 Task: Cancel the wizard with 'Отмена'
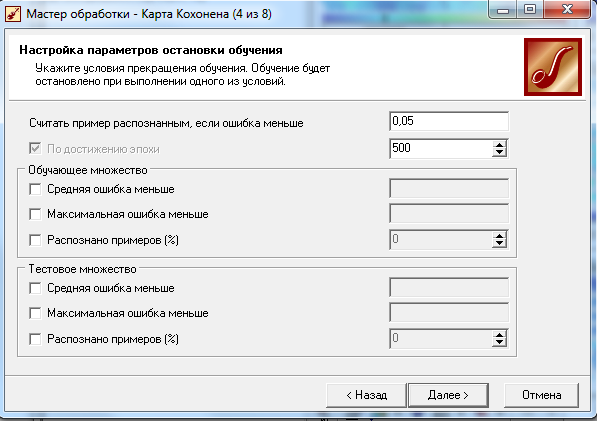pyautogui.click(x=541, y=395)
